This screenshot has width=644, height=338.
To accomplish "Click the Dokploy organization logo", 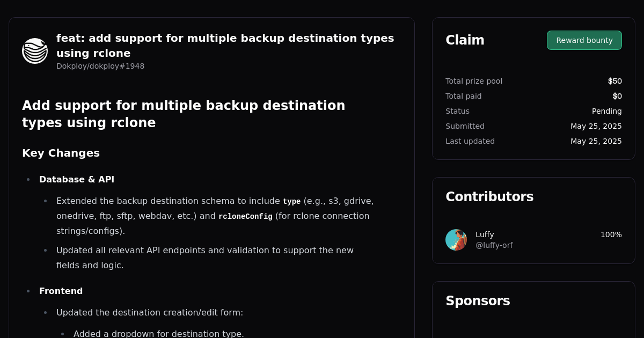I will [35, 51].
